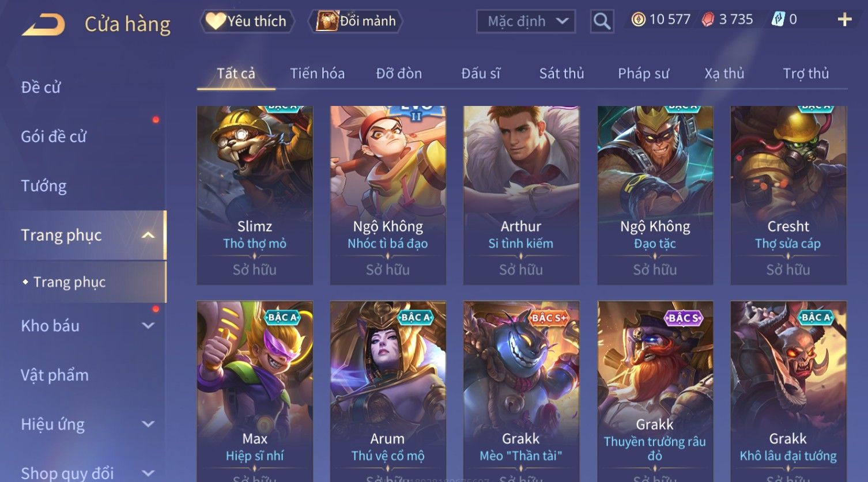Open the Mặc định sort dropdown

pyautogui.click(x=526, y=21)
